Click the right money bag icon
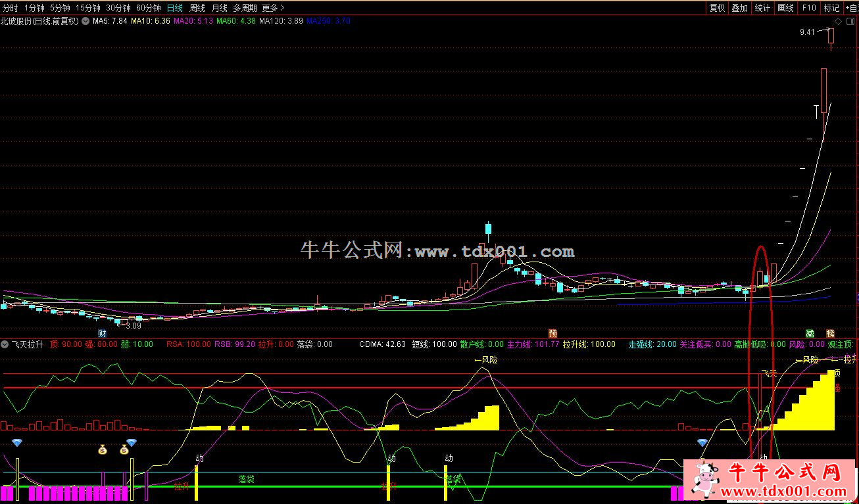 [x=124, y=449]
